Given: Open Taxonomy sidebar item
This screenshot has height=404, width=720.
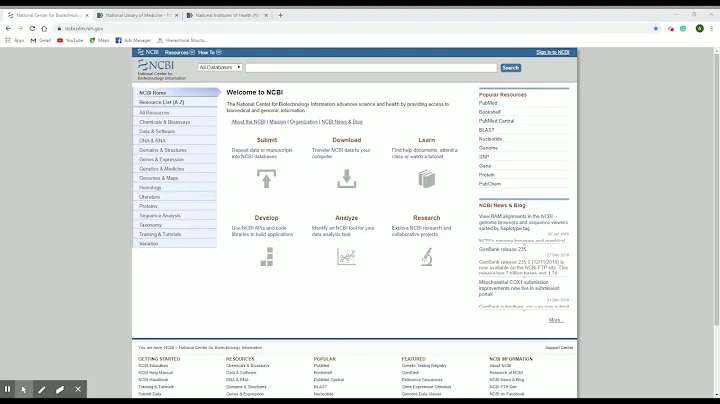Looking at the screenshot, I should coord(175,225).
